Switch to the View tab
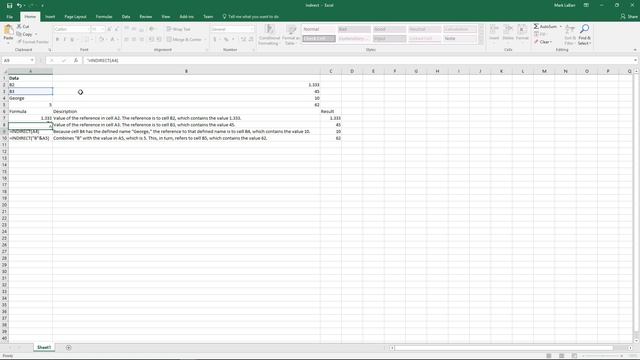This screenshot has height=360, width=640. (165, 17)
